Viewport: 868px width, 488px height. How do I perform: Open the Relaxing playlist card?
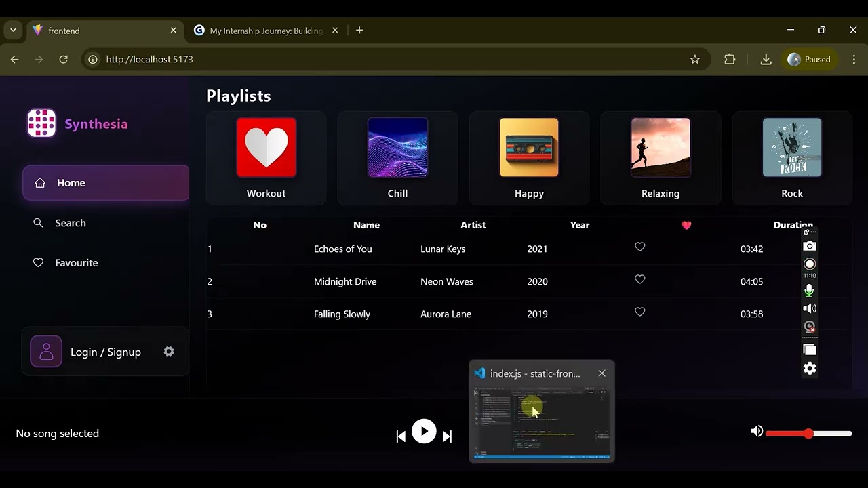(660, 158)
